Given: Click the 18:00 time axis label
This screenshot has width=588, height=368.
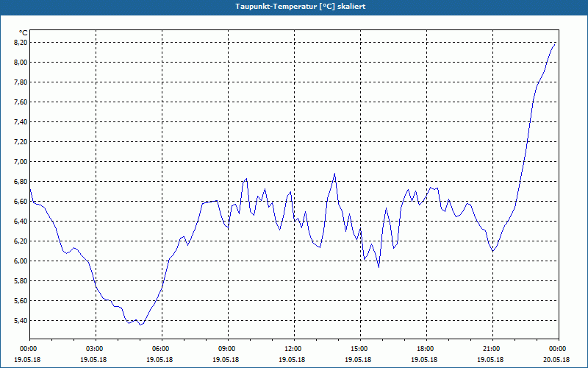Looking at the screenshot, I should 426,349.
